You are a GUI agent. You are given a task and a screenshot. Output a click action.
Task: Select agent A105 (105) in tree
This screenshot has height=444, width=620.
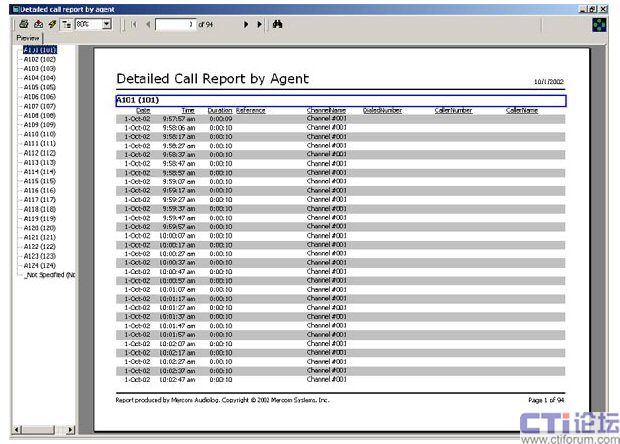point(40,87)
